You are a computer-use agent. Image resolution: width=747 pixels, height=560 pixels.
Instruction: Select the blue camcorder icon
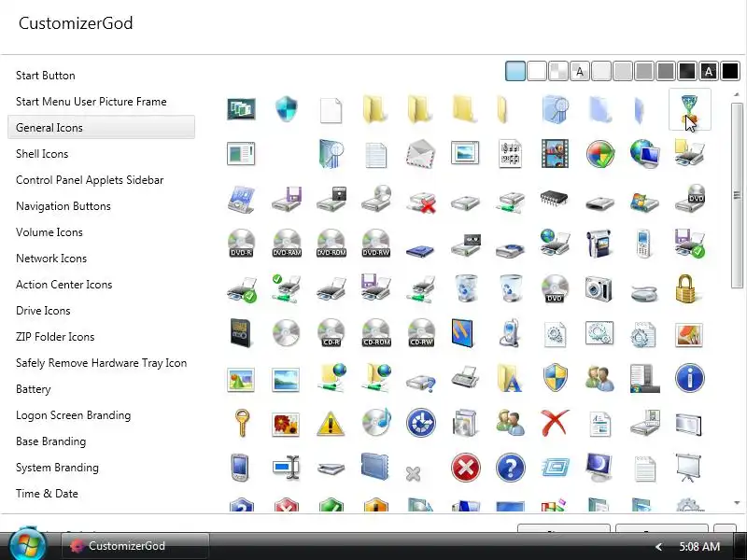[x=599, y=244]
